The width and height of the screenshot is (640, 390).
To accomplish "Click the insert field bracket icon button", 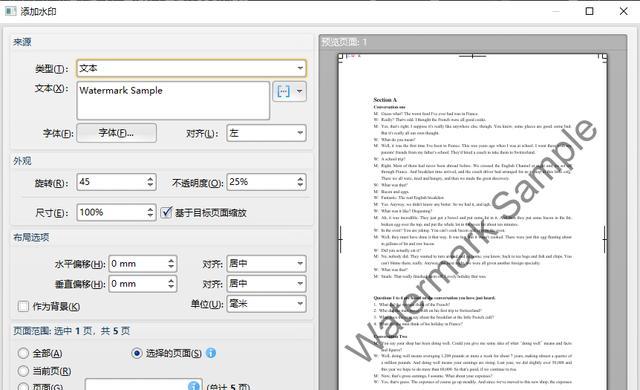I will point(283,91).
